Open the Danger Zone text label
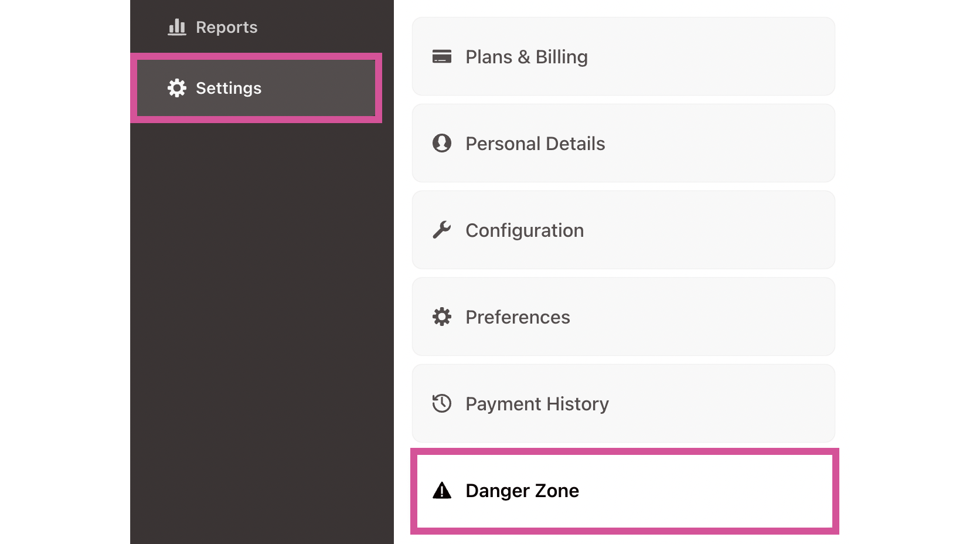Viewport: 980px width, 544px height. [522, 491]
